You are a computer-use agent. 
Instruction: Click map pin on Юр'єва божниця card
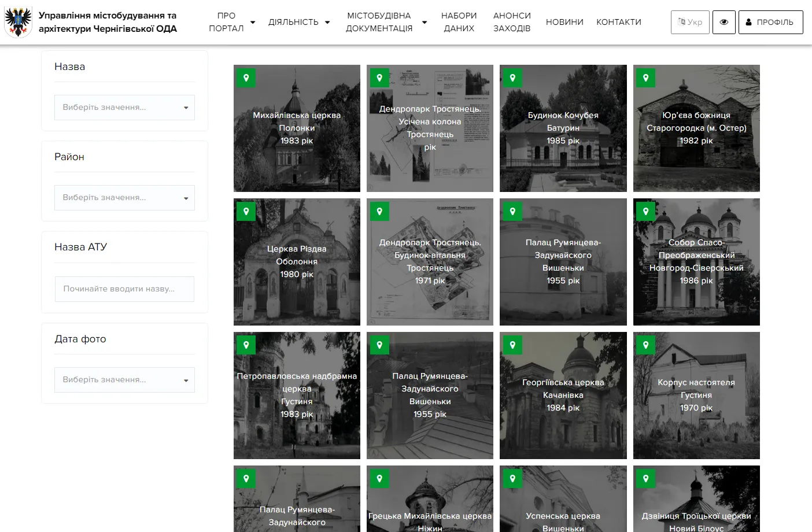pos(646,78)
